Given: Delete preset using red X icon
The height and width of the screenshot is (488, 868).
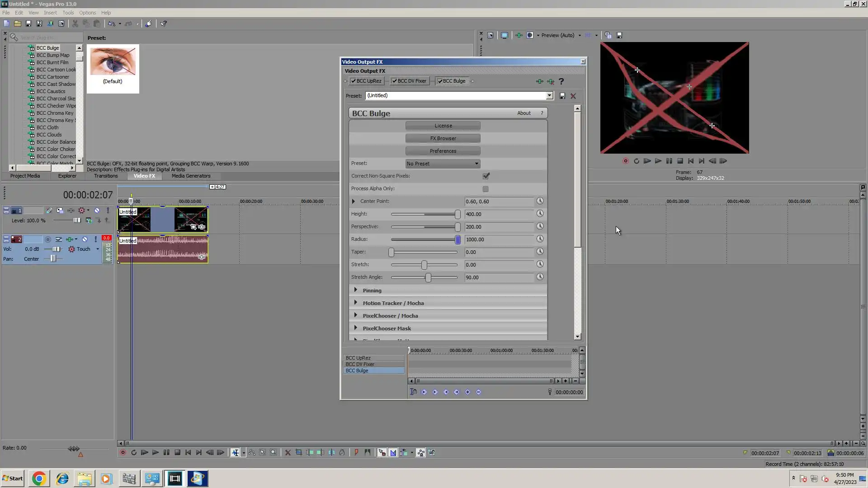Looking at the screenshot, I should click(x=573, y=96).
